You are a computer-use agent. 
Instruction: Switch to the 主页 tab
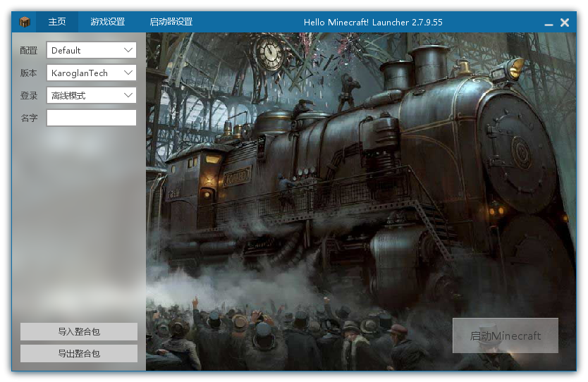(57, 22)
